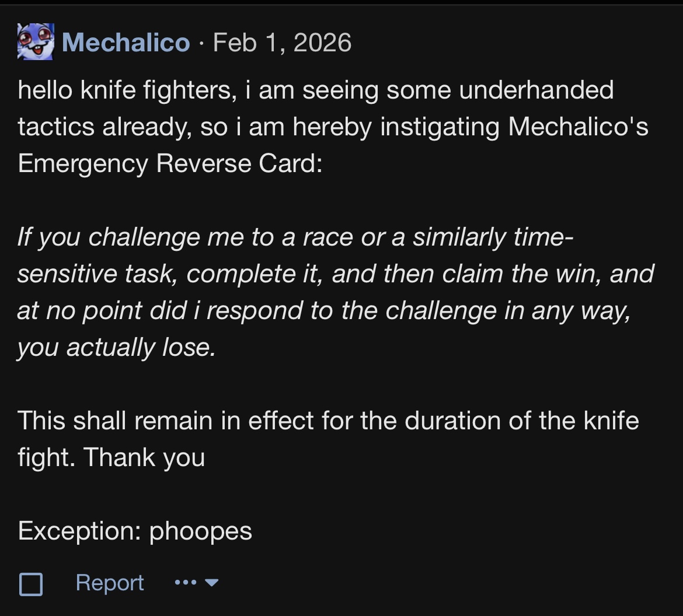
Task: Tick the post selection checkbox
Action: (31, 583)
